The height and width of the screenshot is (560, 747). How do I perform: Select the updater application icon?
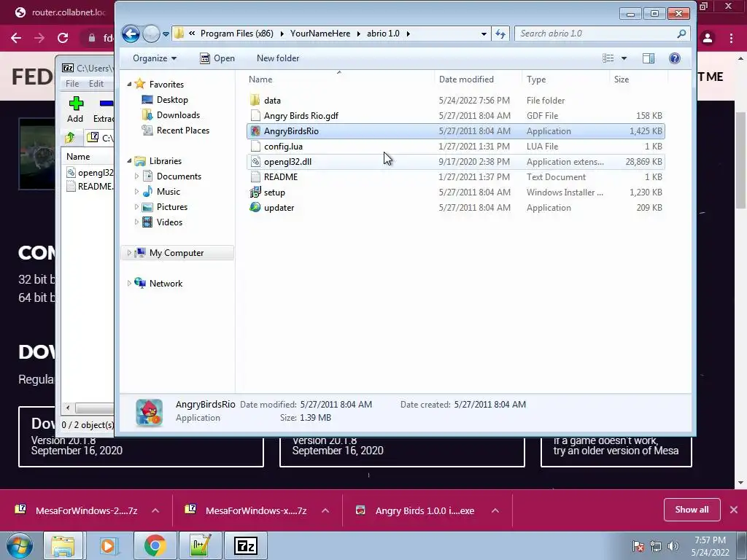click(255, 207)
